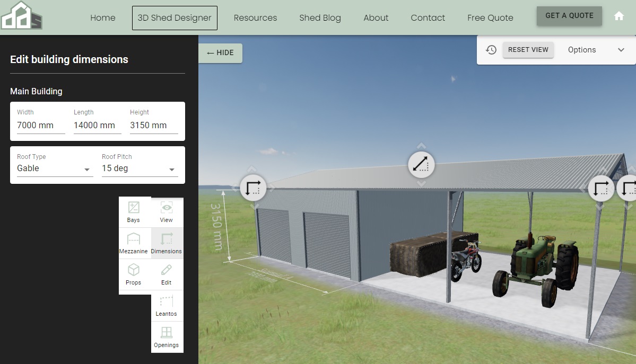This screenshot has height=364, width=636.
Task: Open the Mezzanine editor icon
Action: [134, 243]
